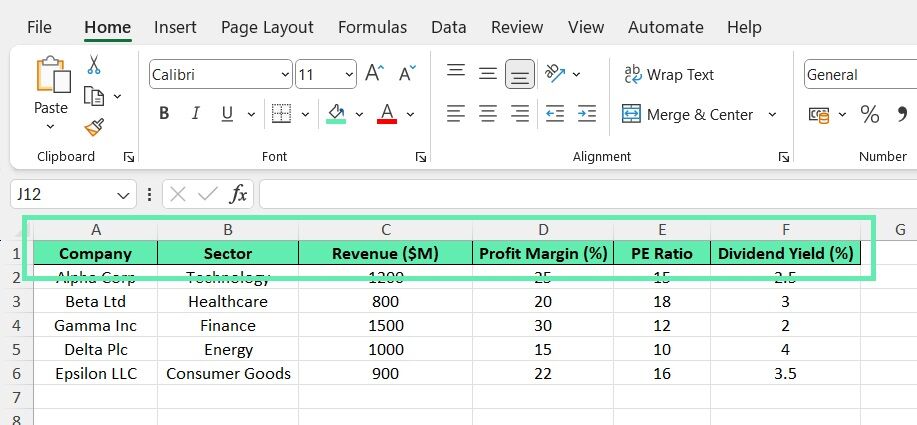Open the General number format box
Viewport: 917px width, 425px height.
[x=860, y=75]
